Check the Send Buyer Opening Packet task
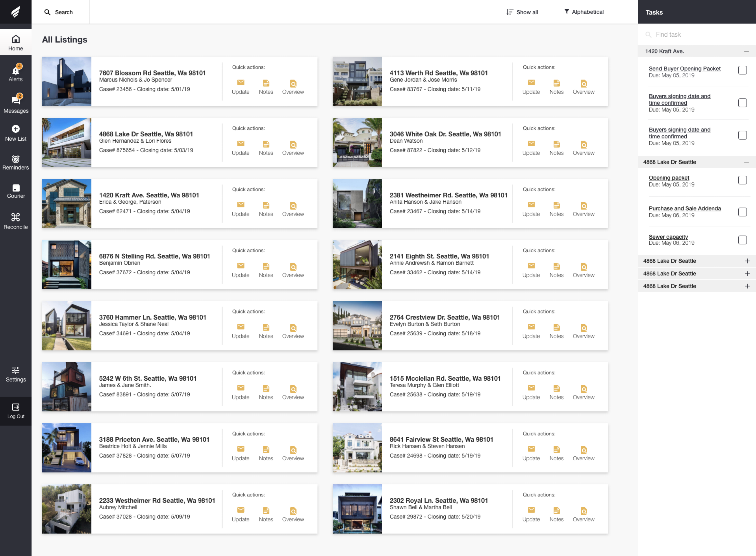This screenshot has width=756, height=556. coord(742,70)
